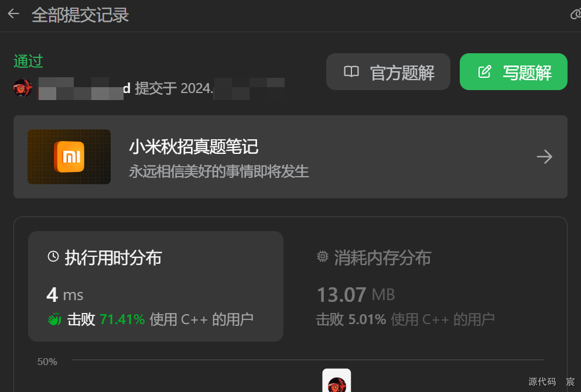
Task: Click the clock icon beside 执行用时分布
Action: tap(53, 256)
